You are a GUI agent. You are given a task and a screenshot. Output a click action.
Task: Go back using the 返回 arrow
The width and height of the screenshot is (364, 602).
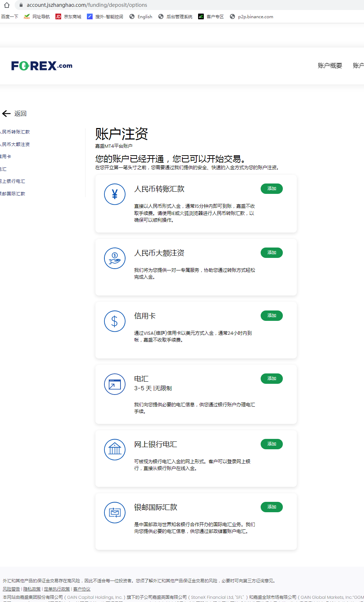click(x=14, y=114)
